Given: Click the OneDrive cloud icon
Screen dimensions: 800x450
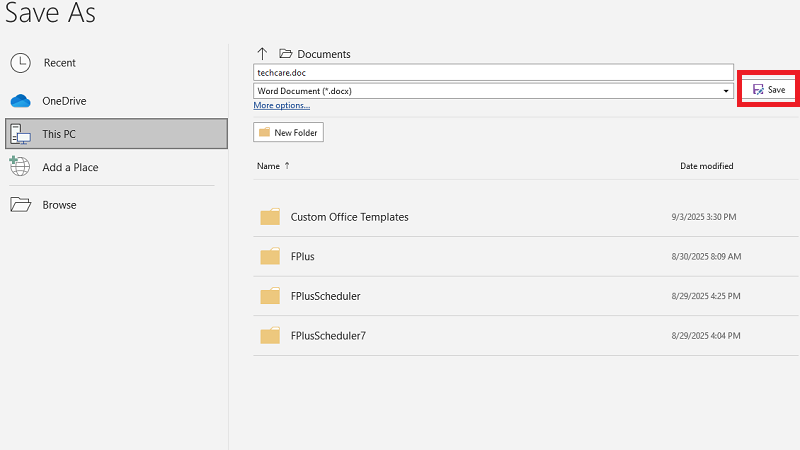Looking at the screenshot, I should click(20, 101).
